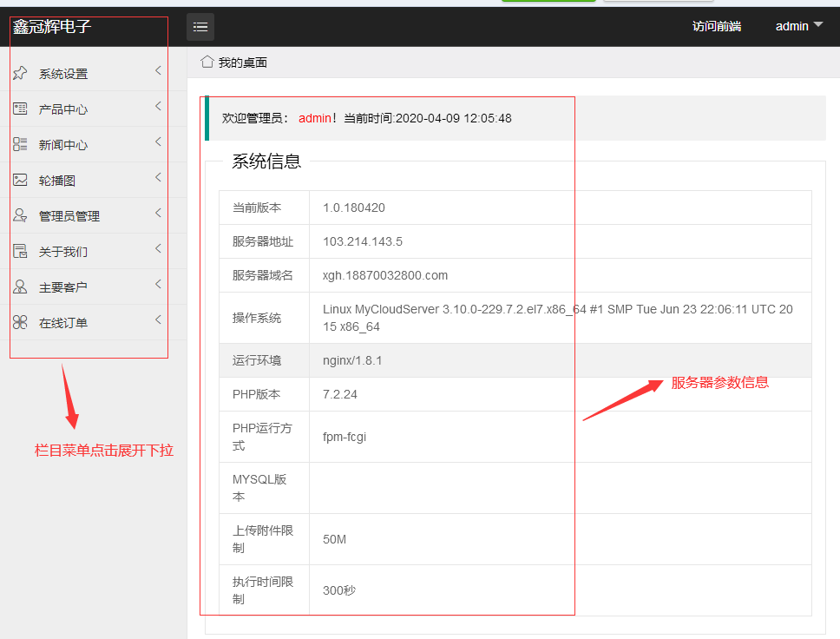Click the 访问前端 link
The width and height of the screenshot is (840, 639).
tap(716, 26)
